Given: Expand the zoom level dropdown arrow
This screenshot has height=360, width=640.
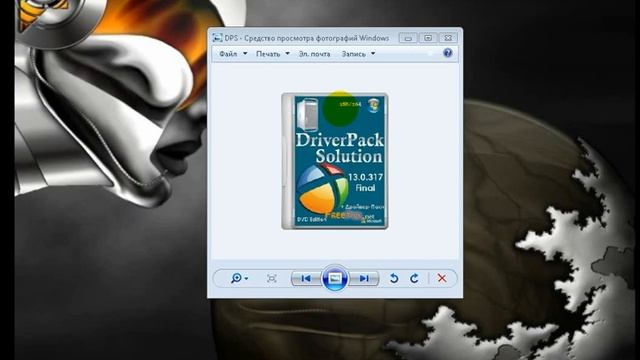Looking at the screenshot, I should coord(246,279).
